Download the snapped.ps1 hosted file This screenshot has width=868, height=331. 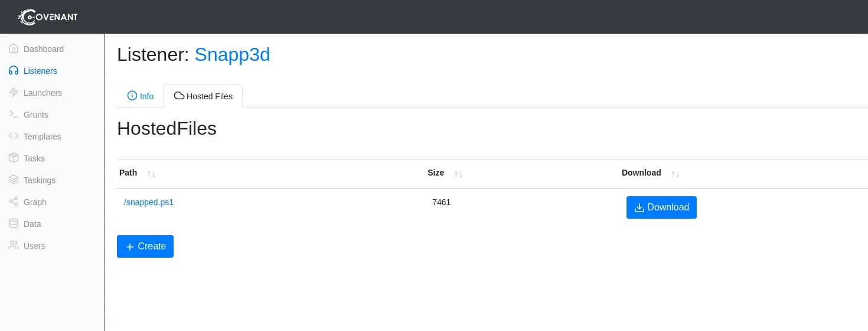[661, 207]
